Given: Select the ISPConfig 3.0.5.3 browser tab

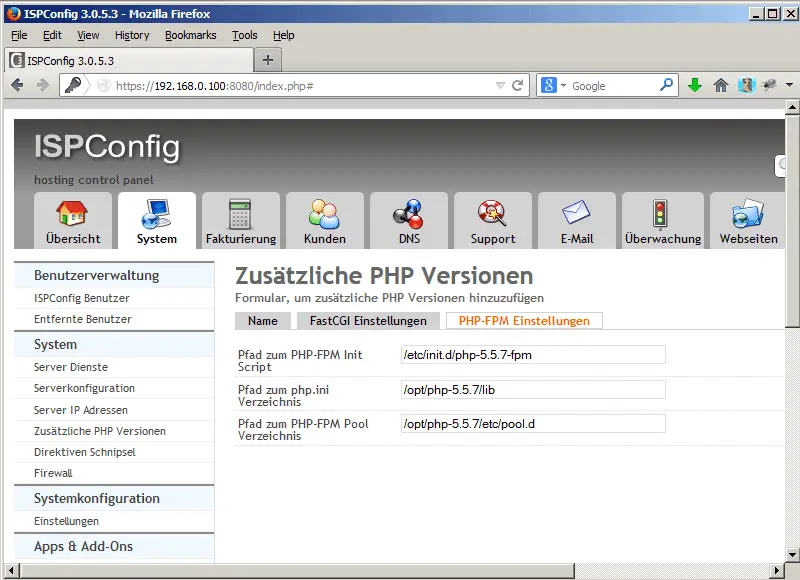Looking at the screenshot, I should click(130, 60).
